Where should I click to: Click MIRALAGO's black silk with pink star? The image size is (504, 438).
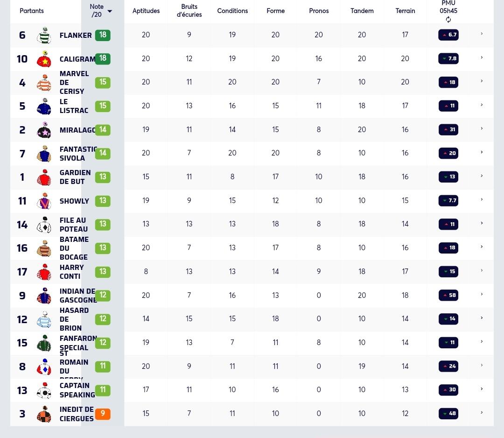tap(44, 130)
